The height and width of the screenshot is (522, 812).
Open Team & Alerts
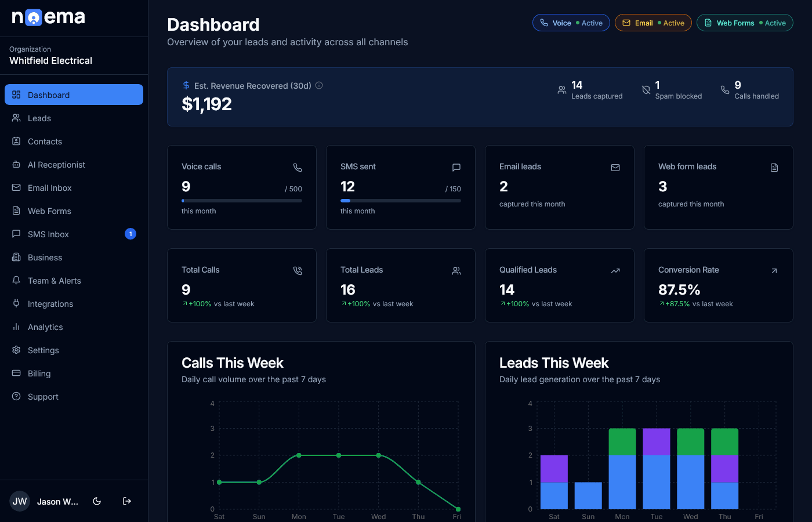click(x=74, y=280)
